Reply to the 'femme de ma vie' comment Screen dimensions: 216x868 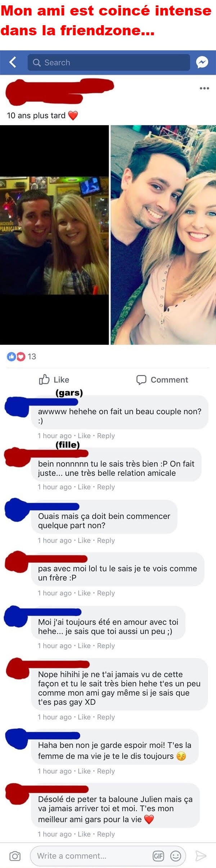pos(106,771)
